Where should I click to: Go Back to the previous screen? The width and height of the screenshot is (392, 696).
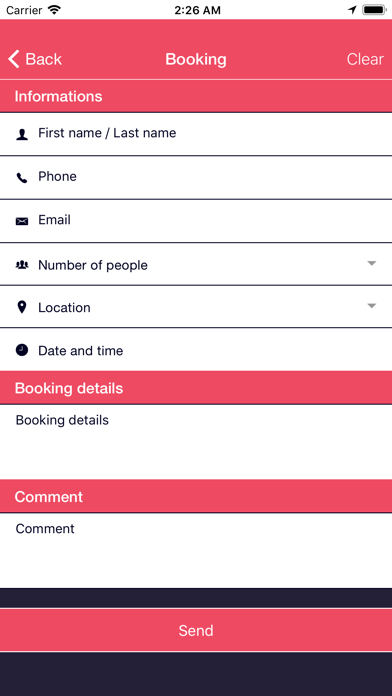click(x=35, y=59)
